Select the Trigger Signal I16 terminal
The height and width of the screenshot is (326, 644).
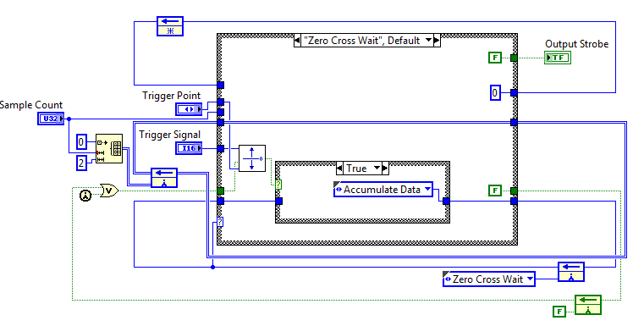coord(189,148)
